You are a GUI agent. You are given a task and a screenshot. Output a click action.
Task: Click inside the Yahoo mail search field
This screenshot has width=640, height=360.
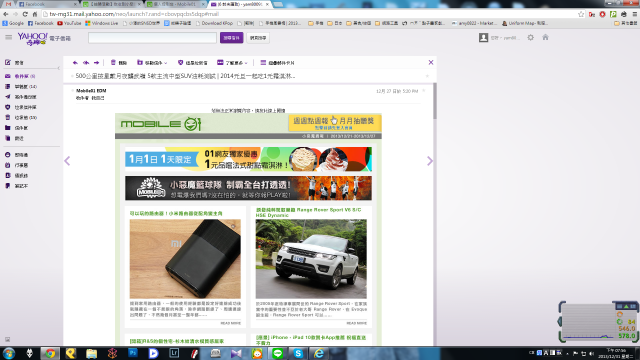(x=152, y=38)
